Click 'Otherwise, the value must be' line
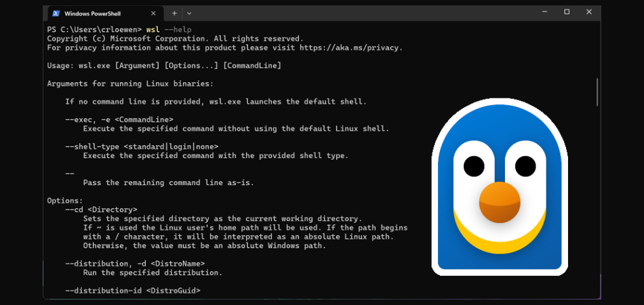The height and width of the screenshot is (305, 644). pyautogui.click(x=205, y=246)
